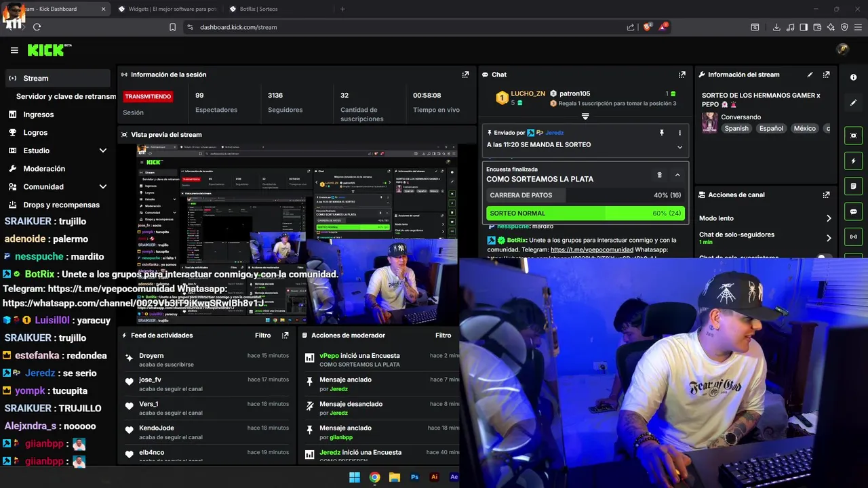
Task: Open Servidor y clave de retransmisión
Action: click(x=66, y=96)
